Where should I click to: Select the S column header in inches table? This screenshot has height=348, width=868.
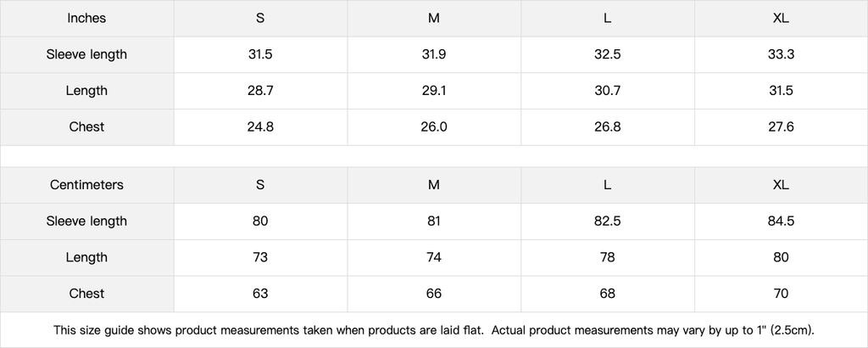click(260, 18)
